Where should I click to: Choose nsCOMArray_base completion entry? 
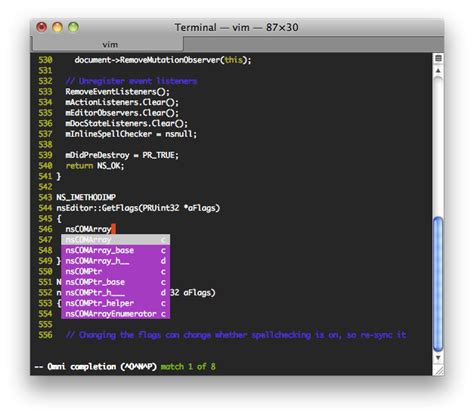(x=115, y=250)
